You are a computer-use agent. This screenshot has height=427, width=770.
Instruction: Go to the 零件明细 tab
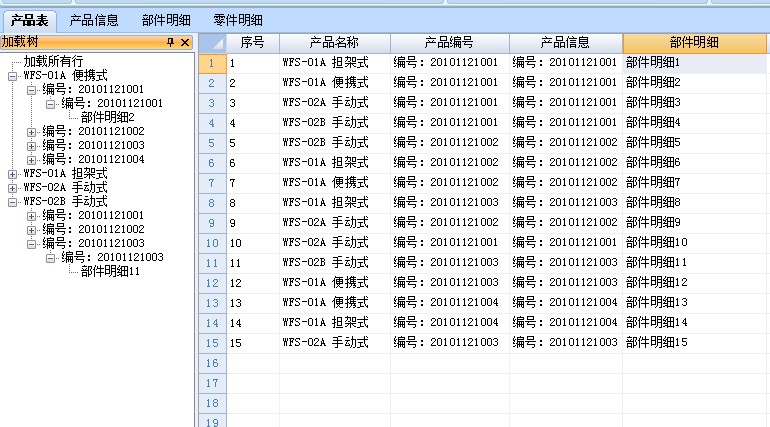point(238,19)
